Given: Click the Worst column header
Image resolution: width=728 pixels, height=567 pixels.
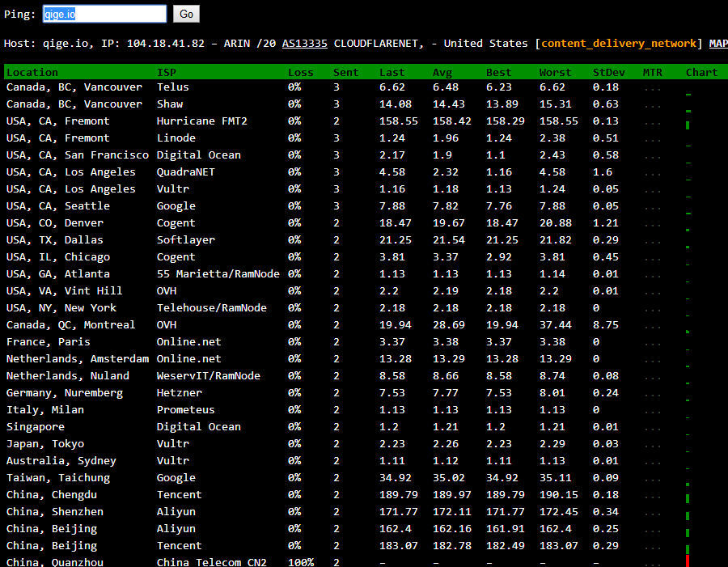Looking at the screenshot, I should pos(555,73).
